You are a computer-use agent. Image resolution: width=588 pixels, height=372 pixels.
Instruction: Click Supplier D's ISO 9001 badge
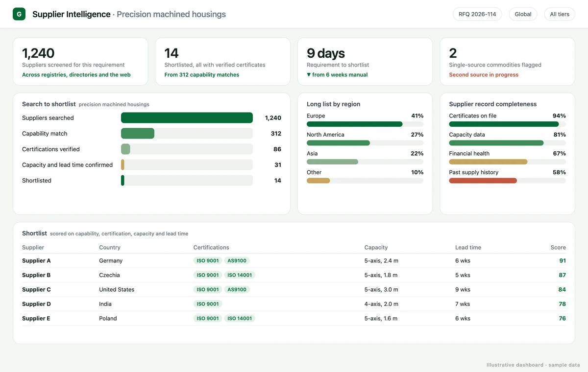pyautogui.click(x=208, y=304)
